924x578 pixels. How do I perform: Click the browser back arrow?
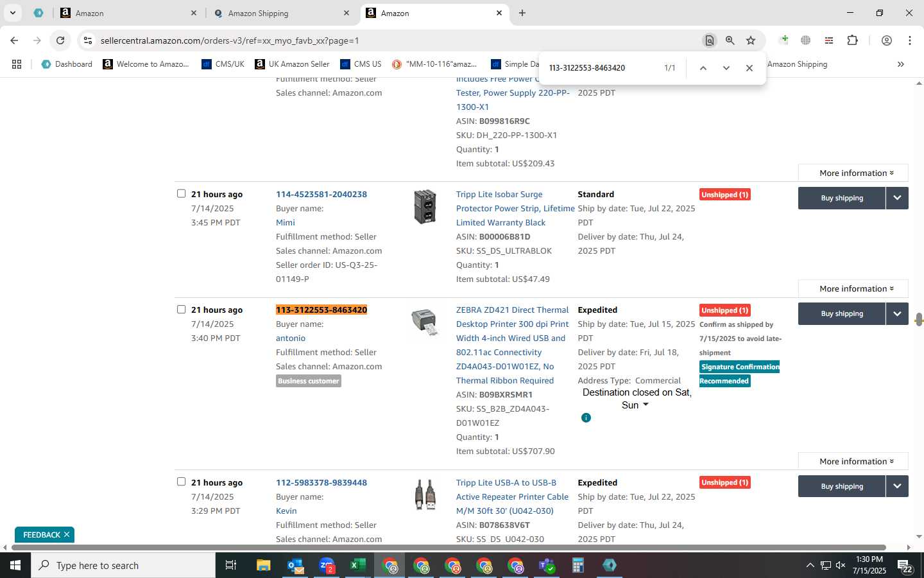click(14, 40)
